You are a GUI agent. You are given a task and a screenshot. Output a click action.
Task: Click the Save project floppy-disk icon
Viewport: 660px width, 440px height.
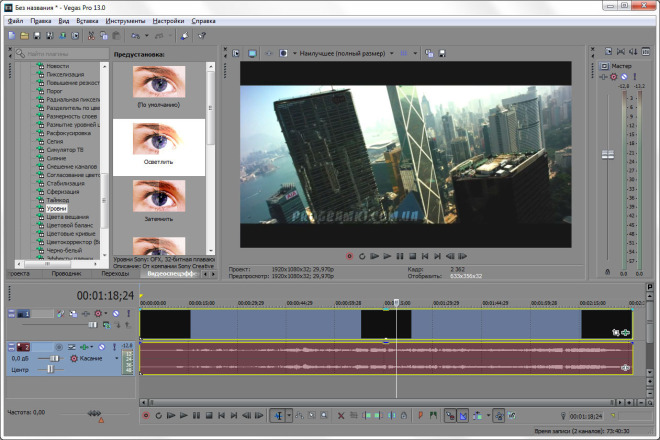pyautogui.click(x=37, y=36)
